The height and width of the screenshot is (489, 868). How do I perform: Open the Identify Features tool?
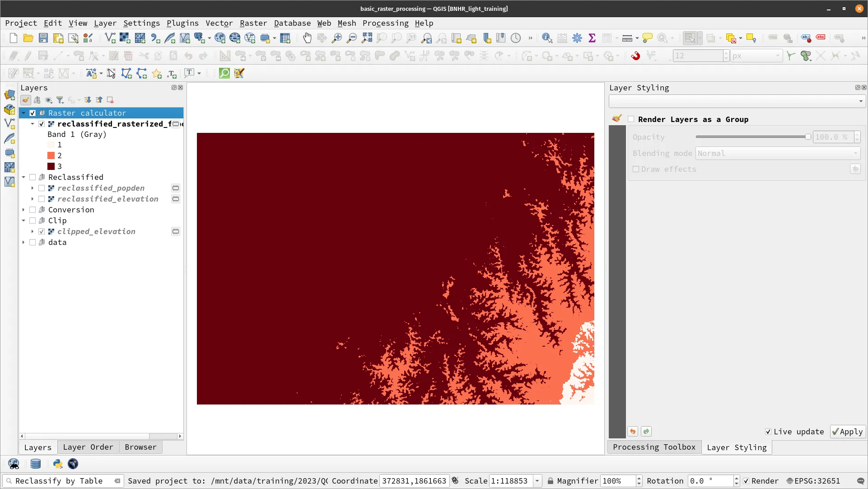tap(547, 38)
